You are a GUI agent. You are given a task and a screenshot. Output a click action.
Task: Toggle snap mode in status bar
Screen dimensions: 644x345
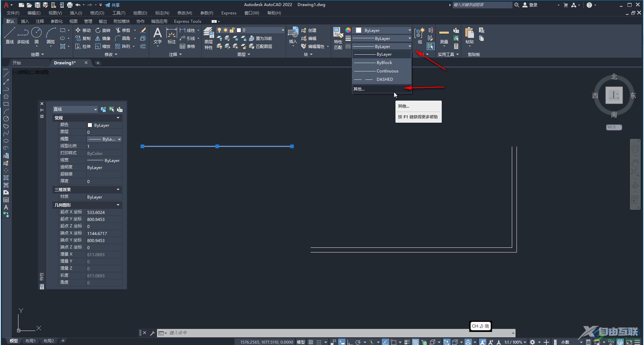(x=319, y=342)
